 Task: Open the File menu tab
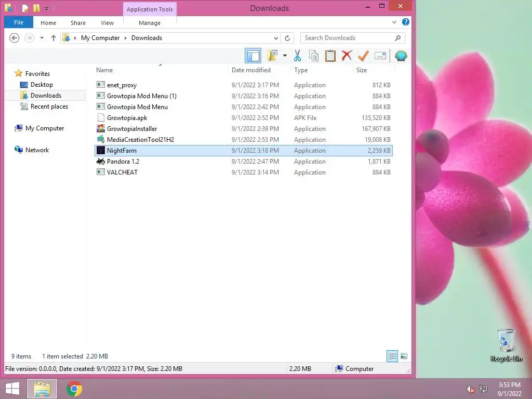point(19,22)
